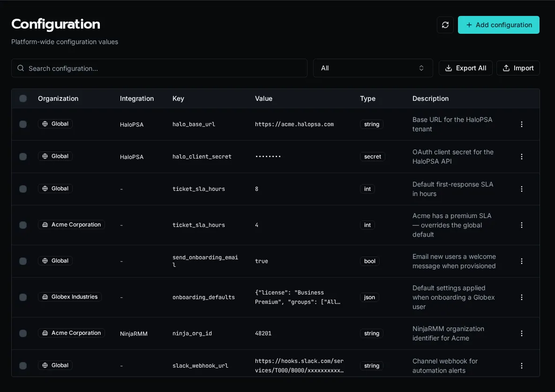Select the halo_client_secret row checkbox
555x392 pixels.
pyautogui.click(x=23, y=157)
